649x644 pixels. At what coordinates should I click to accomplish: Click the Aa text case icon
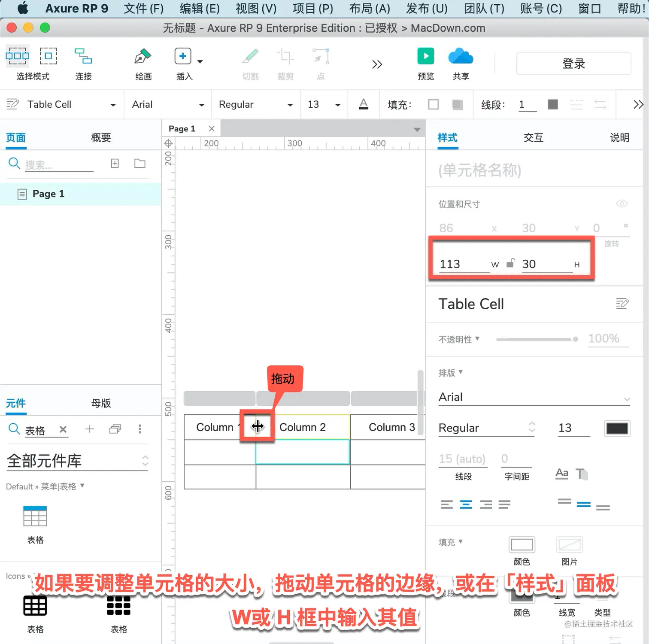point(561,474)
